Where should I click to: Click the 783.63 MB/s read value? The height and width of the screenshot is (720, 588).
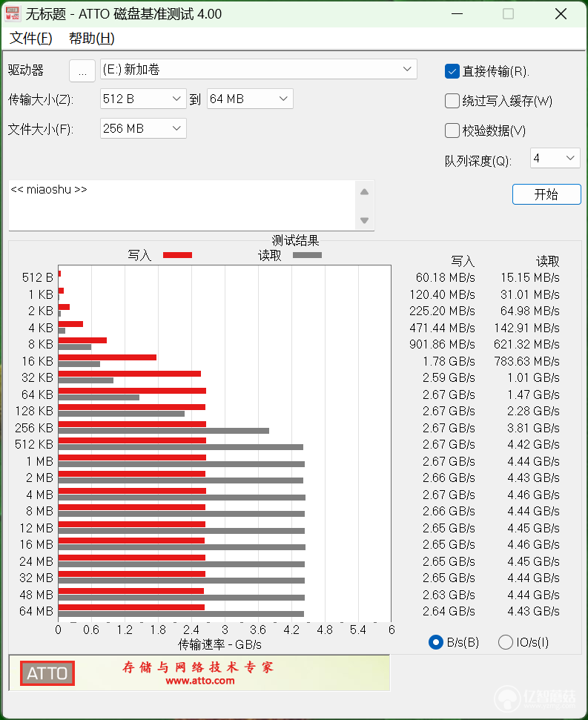click(x=527, y=361)
